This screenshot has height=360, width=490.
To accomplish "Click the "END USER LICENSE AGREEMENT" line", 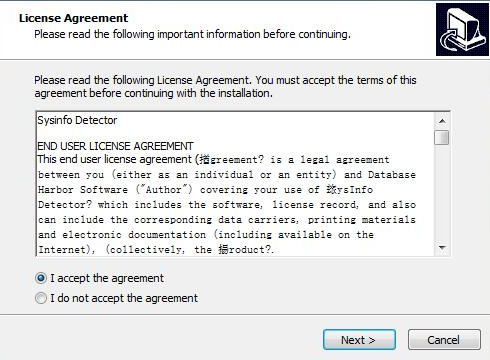I will pyautogui.click(x=115, y=146).
